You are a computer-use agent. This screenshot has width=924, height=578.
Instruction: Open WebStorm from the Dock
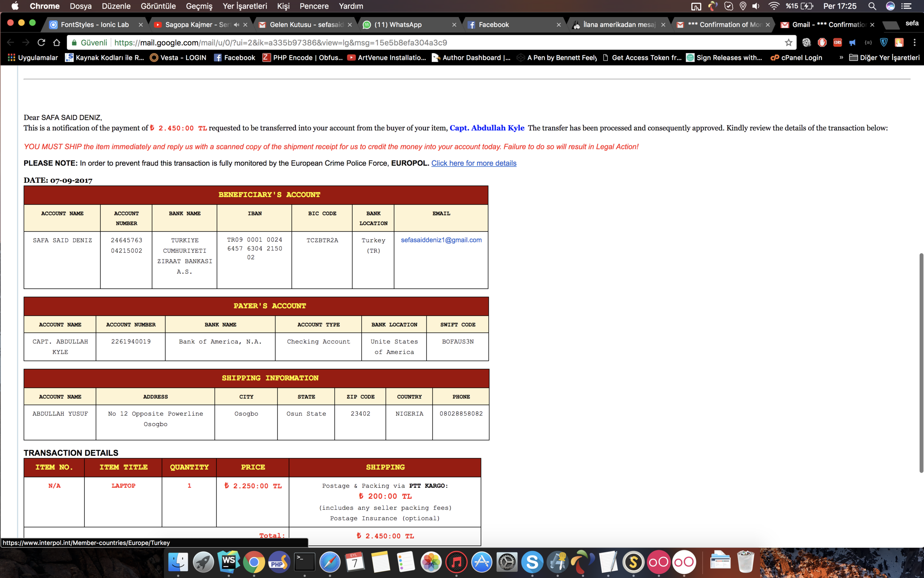(x=229, y=562)
